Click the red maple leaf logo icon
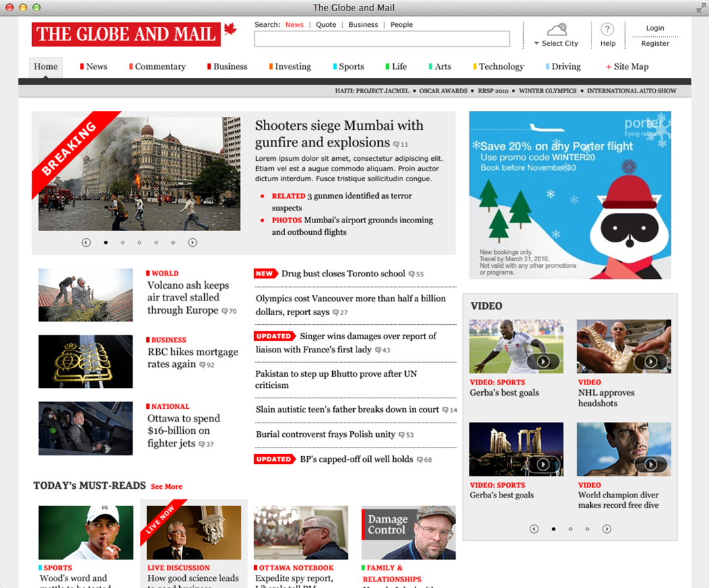The height and width of the screenshot is (588, 709). 230,30
